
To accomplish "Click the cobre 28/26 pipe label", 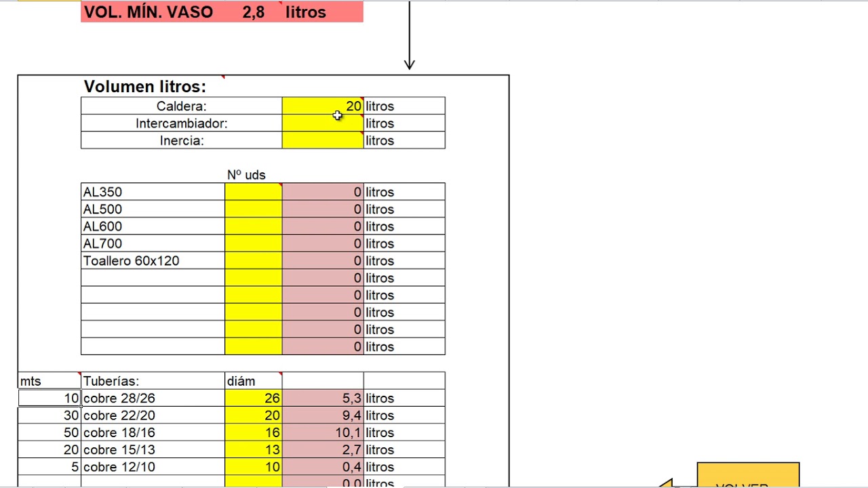I will click(x=153, y=398).
